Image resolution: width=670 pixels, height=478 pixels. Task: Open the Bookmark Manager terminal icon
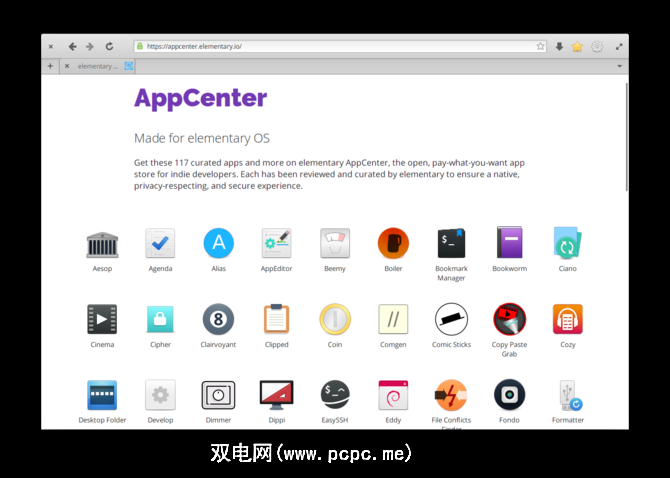point(451,243)
